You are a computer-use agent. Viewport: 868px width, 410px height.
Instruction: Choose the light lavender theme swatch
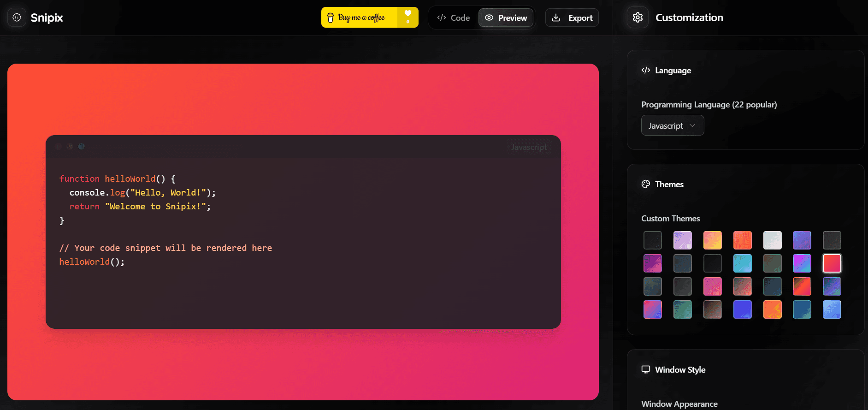point(683,240)
